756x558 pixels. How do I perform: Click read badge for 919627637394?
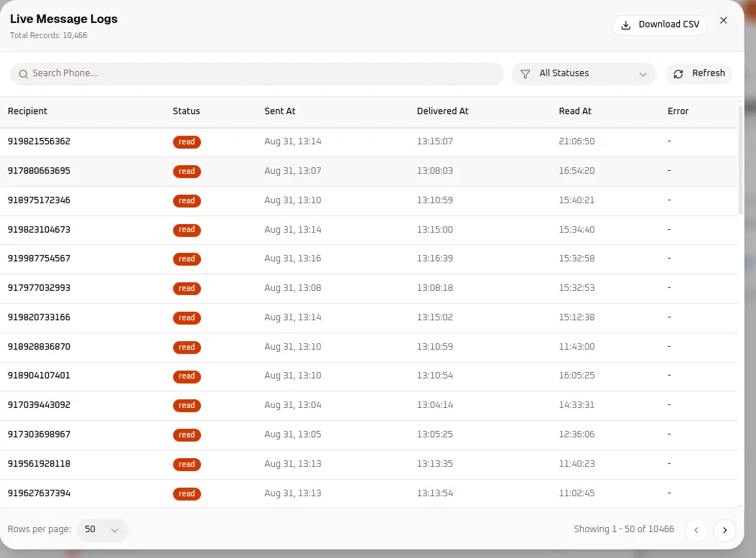click(187, 494)
